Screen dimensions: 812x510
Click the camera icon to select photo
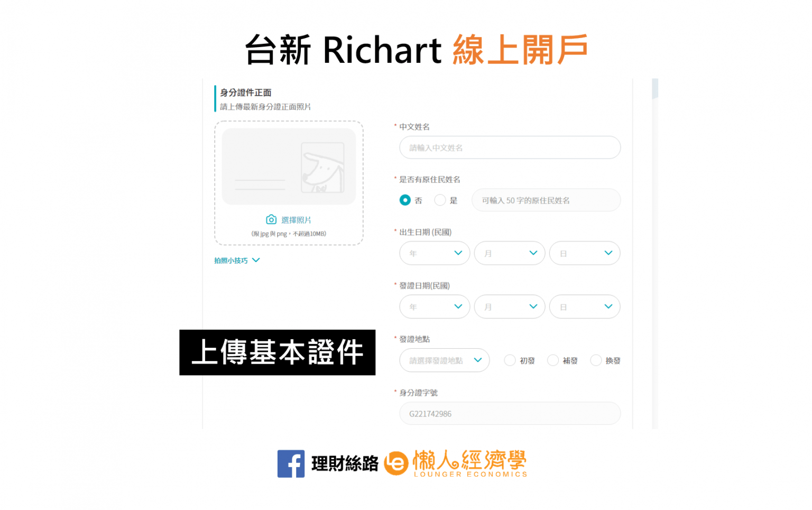pos(271,219)
